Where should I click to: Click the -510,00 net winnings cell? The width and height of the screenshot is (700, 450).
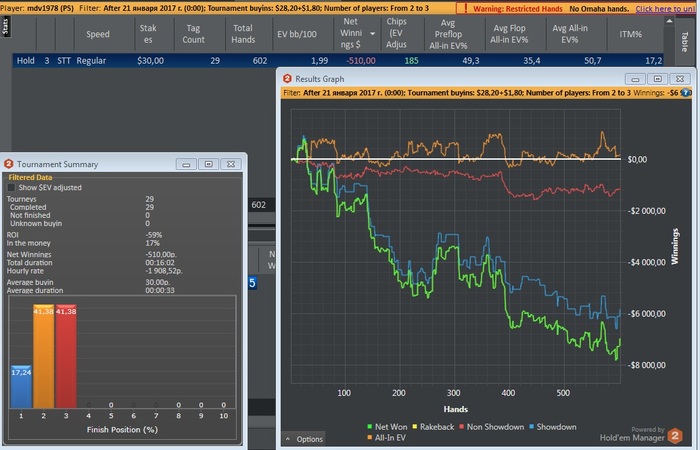361,61
